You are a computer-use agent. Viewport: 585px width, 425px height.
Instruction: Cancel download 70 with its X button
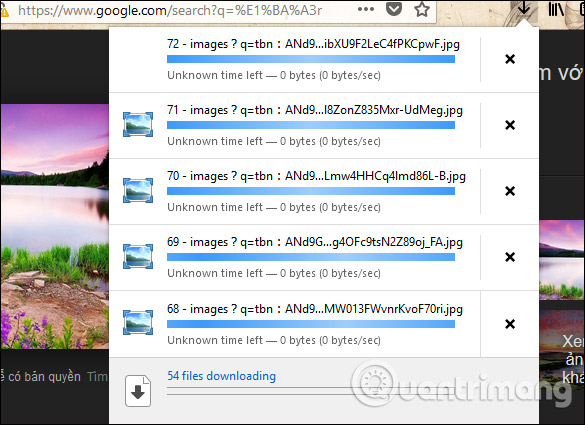click(x=510, y=191)
